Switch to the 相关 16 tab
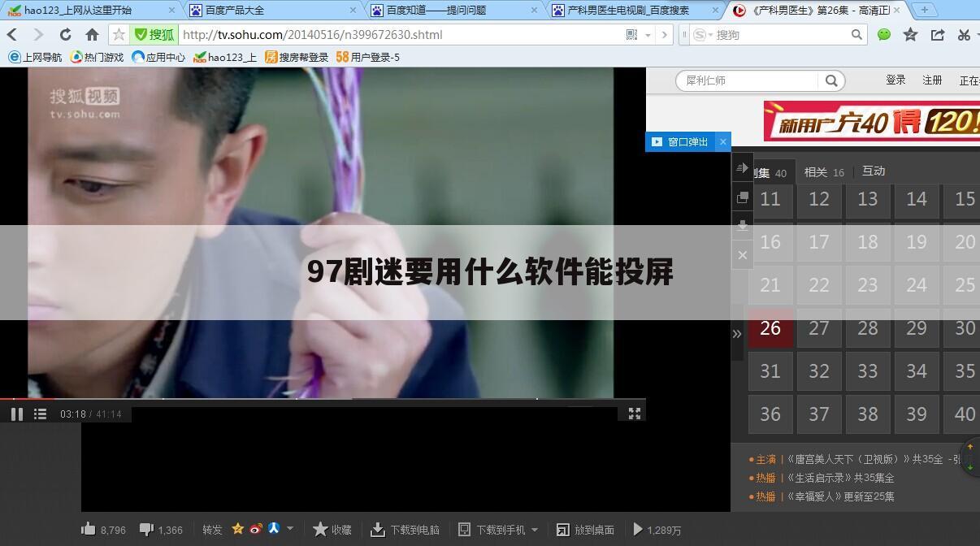The image size is (980, 546). pos(824,172)
